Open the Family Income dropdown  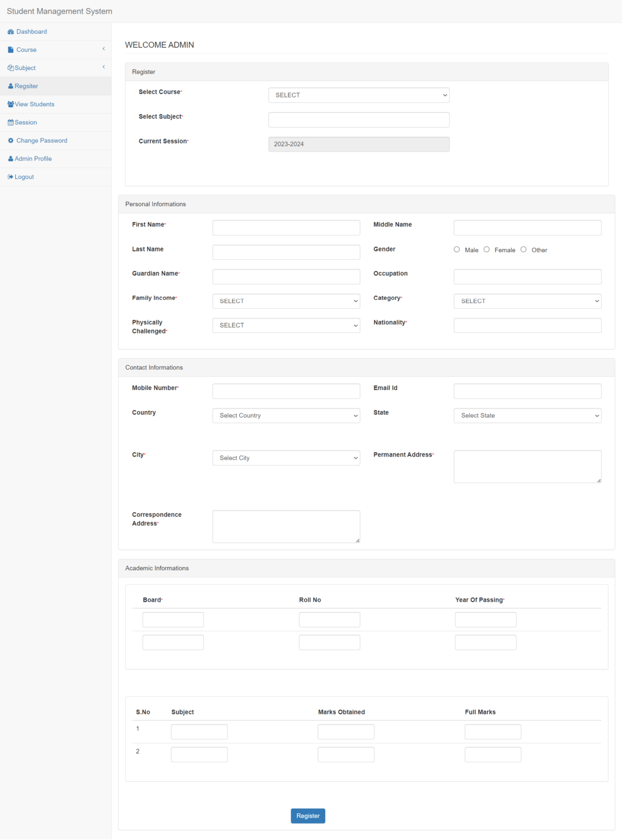286,301
